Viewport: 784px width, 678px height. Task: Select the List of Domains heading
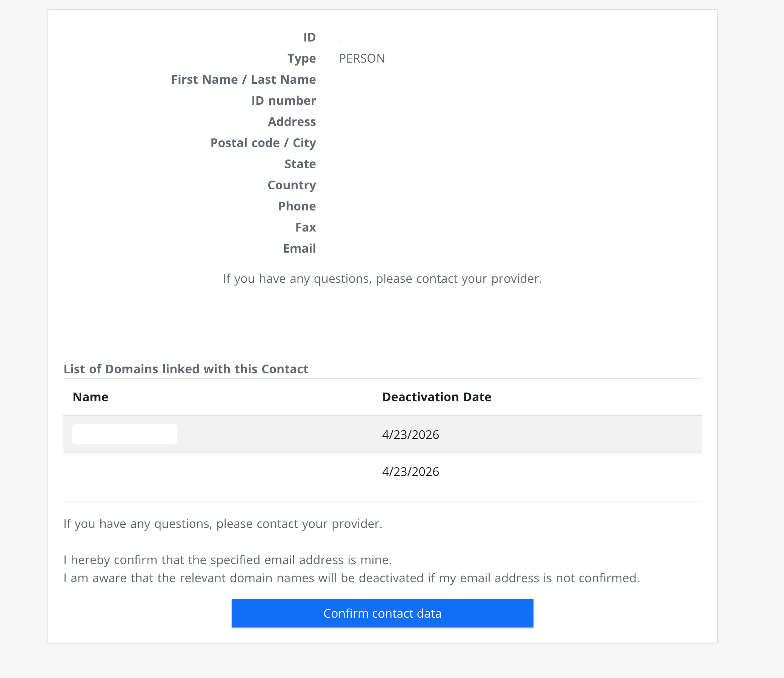pyautogui.click(x=186, y=369)
